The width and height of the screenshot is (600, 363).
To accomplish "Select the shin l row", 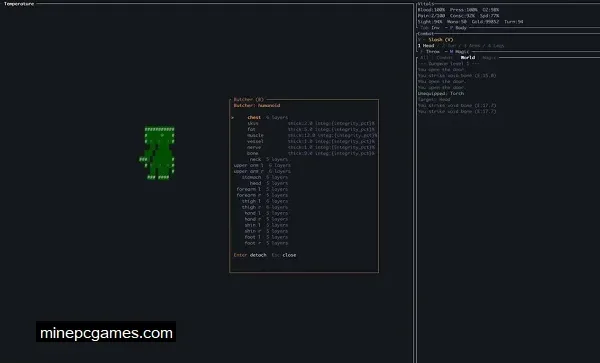I will 266,225.
